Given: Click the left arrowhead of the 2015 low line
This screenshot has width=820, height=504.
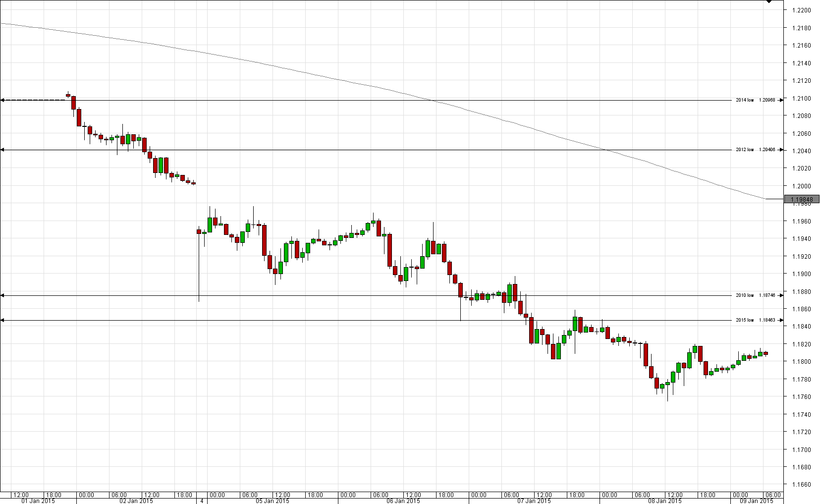Looking at the screenshot, I should (x=2, y=320).
